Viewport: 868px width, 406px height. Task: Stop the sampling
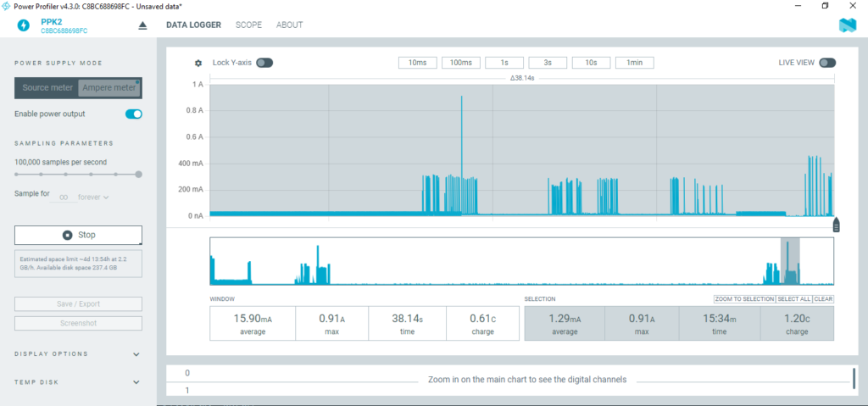pyautogui.click(x=78, y=235)
